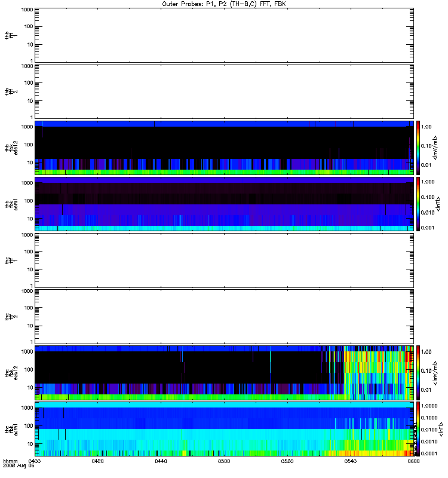The width and height of the screenshot is (448, 478).
Task: Click the '0500' time axis label
Action: pyautogui.click(x=224, y=461)
